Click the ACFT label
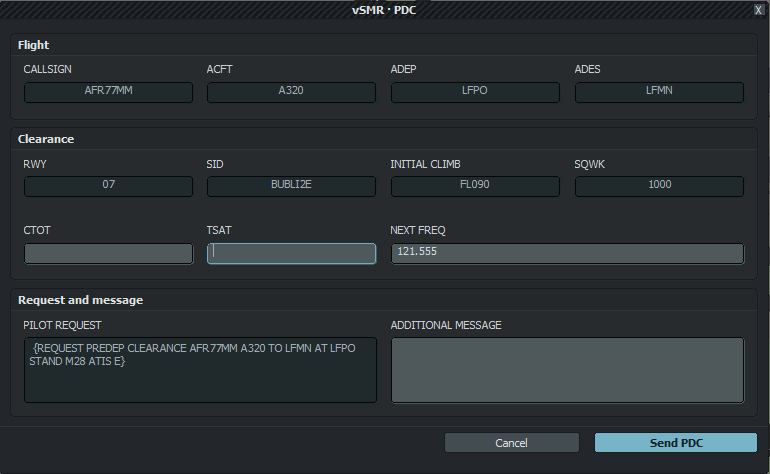The width and height of the screenshot is (770, 474). [x=220, y=69]
